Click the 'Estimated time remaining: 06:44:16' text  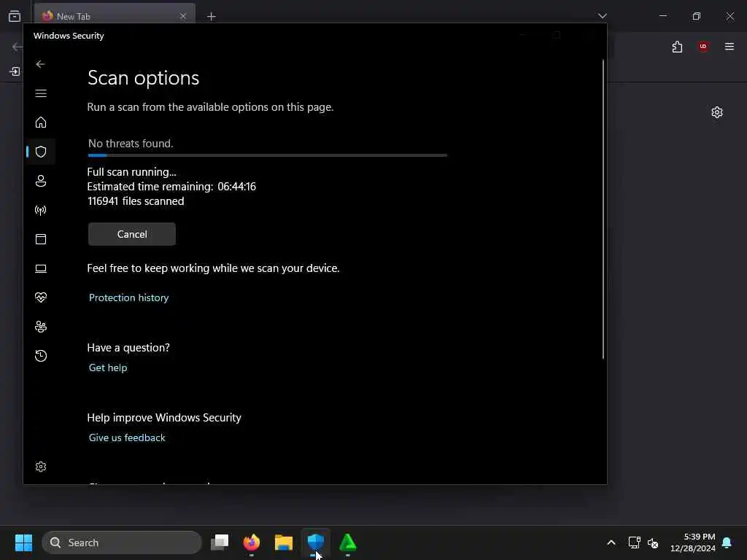point(171,187)
